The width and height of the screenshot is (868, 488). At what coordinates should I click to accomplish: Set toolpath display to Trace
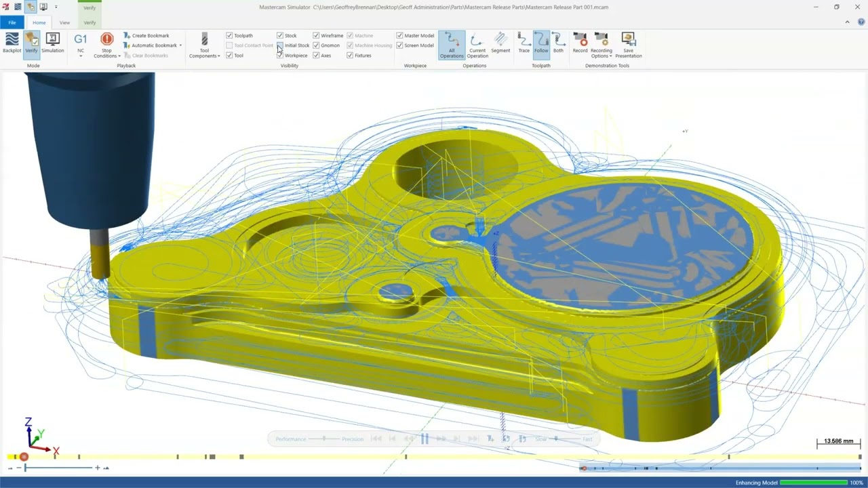(x=524, y=43)
